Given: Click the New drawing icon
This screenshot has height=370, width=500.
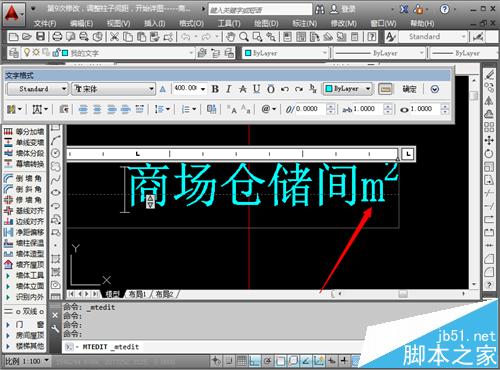Looking at the screenshot, I should tap(13, 37).
